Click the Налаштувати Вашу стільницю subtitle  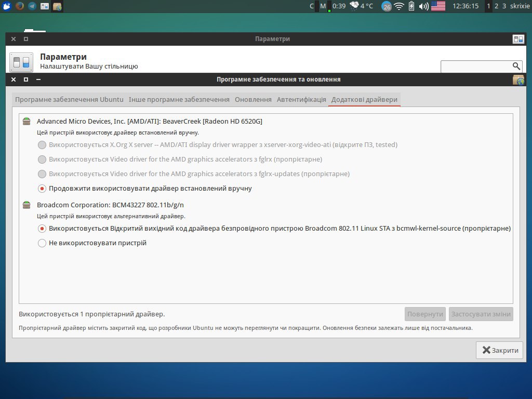pyautogui.click(x=89, y=66)
